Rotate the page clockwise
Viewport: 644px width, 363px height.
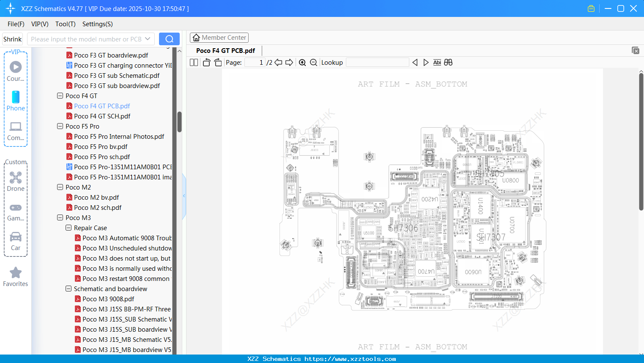point(218,63)
